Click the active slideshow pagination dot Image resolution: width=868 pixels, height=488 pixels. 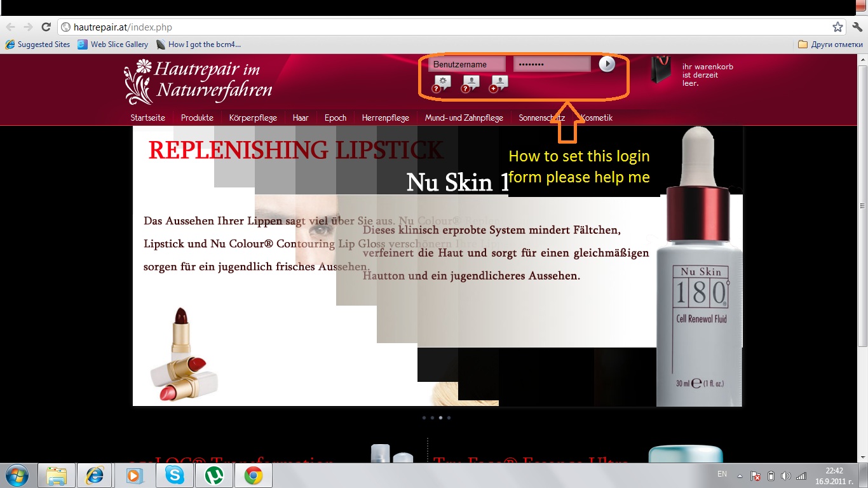pos(440,418)
